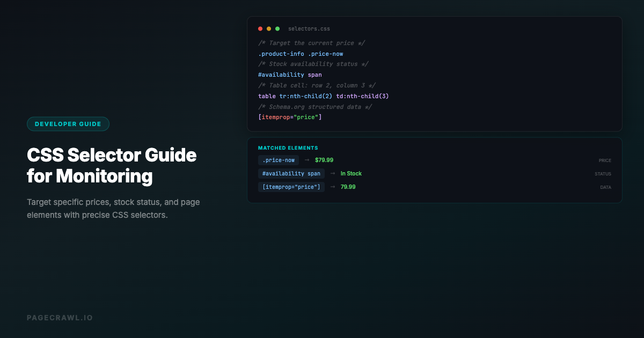Select the table tr:nth-child(2) code line

coord(323,96)
